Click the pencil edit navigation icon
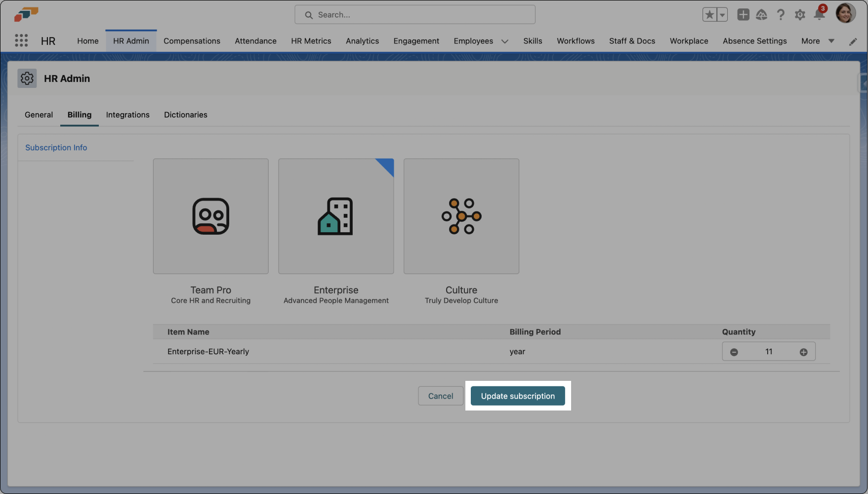The width and height of the screenshot is (868, 494). click(853, 41)
